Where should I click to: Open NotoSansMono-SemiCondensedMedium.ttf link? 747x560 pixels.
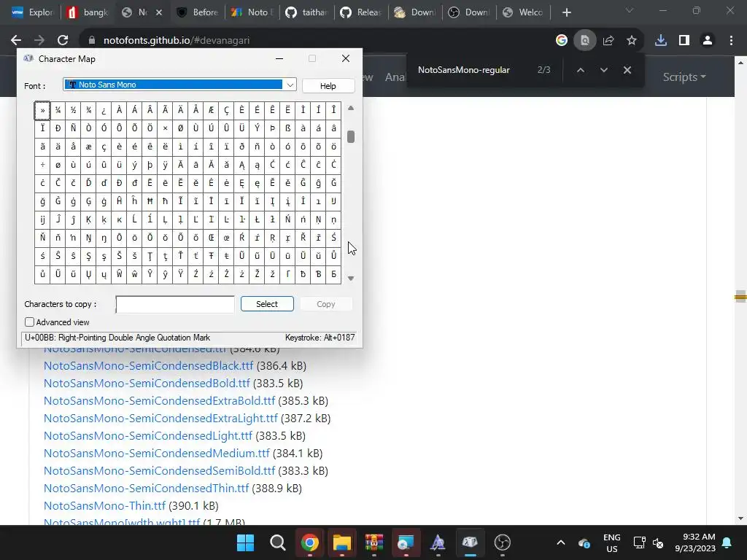[157, 454]
